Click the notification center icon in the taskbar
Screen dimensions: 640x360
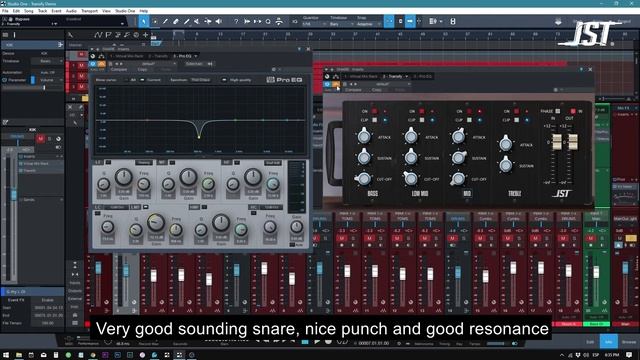(x=629, y=355)
